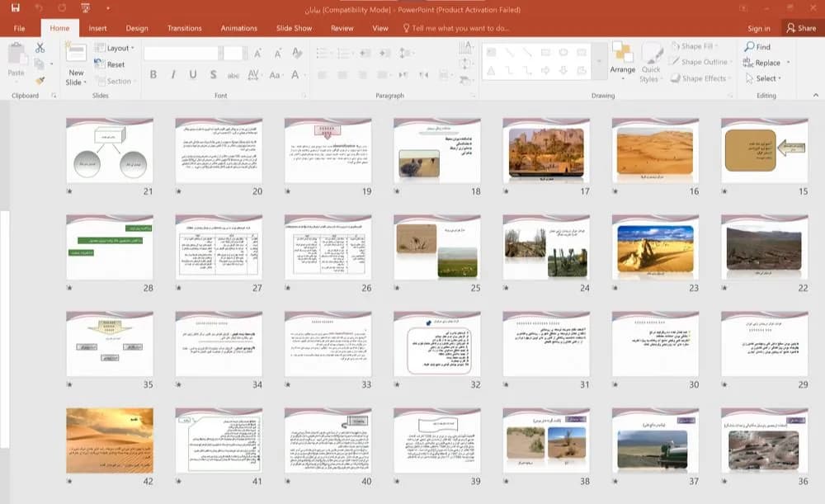Save the presentation from the quick access toolbar
The height and width of the screenshot is (504, 825).
[x=15, y=8]
